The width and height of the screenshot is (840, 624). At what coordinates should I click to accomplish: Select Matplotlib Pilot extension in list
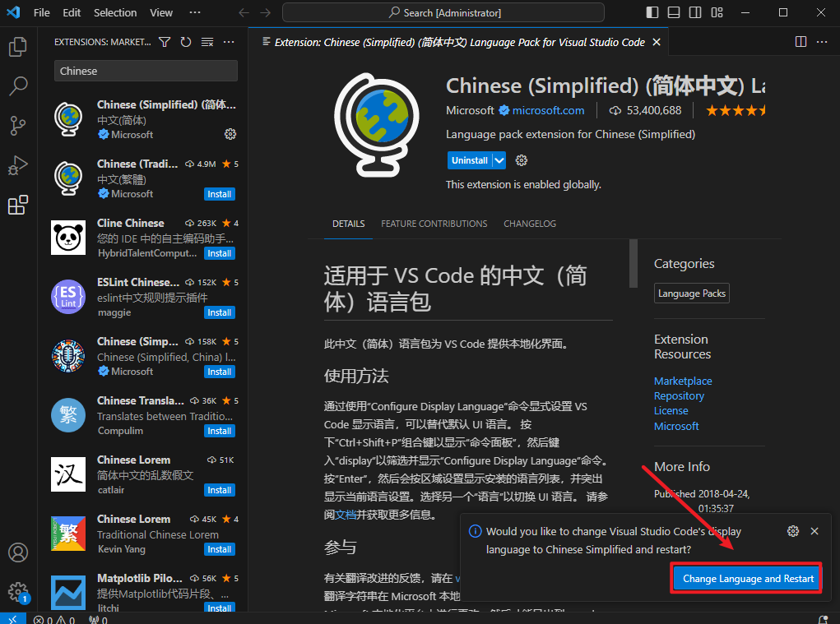[x=144, y=593]
